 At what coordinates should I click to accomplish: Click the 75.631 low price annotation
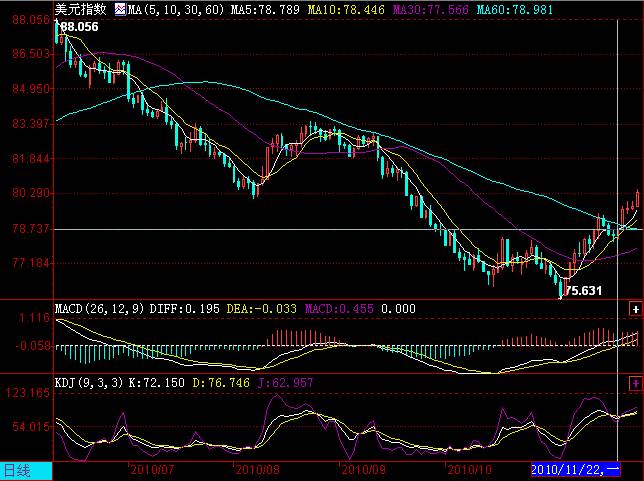click(x=583, y=291)
